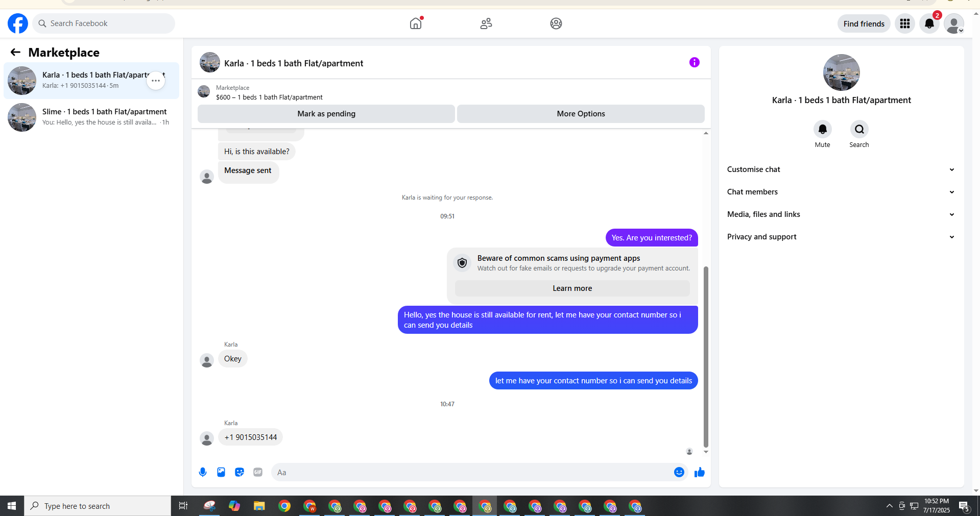
Task: Open Windows Task View
Action: (x=183, y=506)
